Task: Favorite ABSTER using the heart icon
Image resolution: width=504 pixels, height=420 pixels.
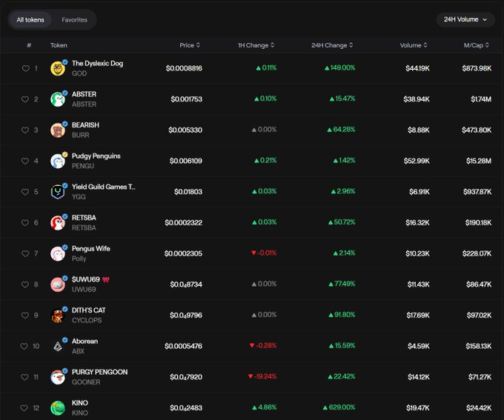Action: (25, 99)
